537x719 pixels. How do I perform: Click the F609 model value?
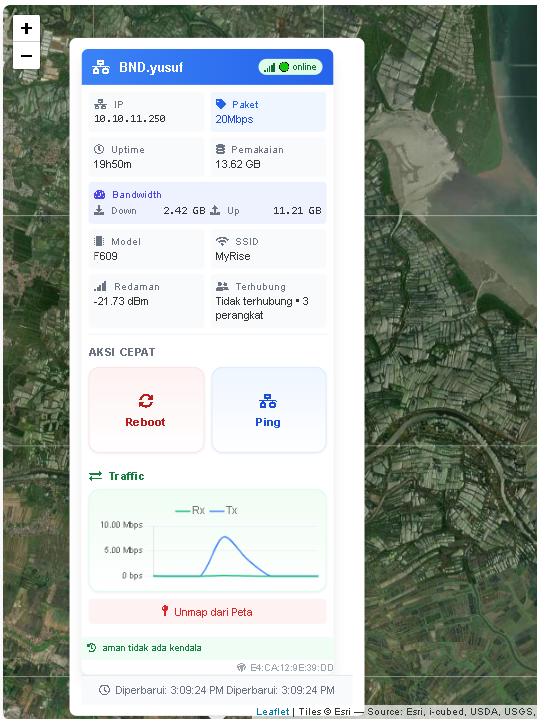click(x=105, y=256)
